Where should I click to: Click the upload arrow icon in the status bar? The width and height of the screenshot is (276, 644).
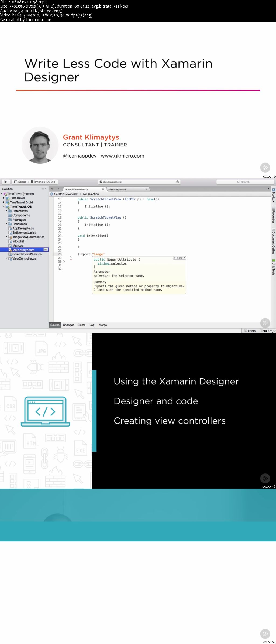[178, 182]
